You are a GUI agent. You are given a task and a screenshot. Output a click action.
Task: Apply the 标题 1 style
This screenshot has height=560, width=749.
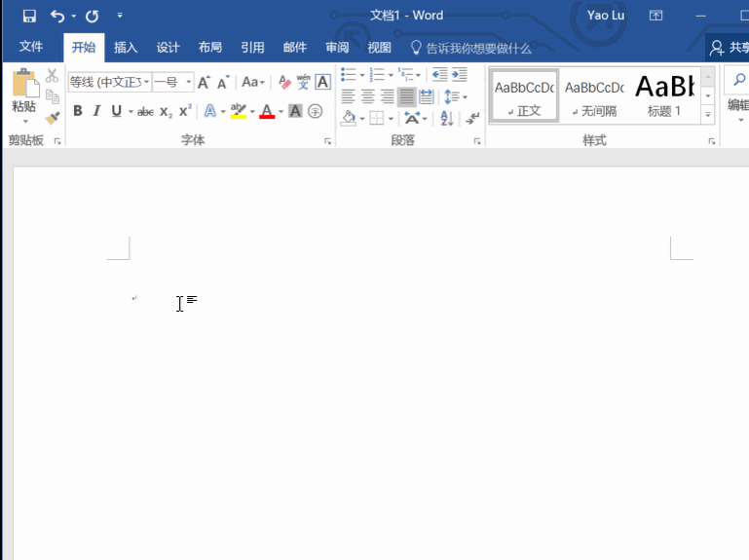tap(664, 96)
